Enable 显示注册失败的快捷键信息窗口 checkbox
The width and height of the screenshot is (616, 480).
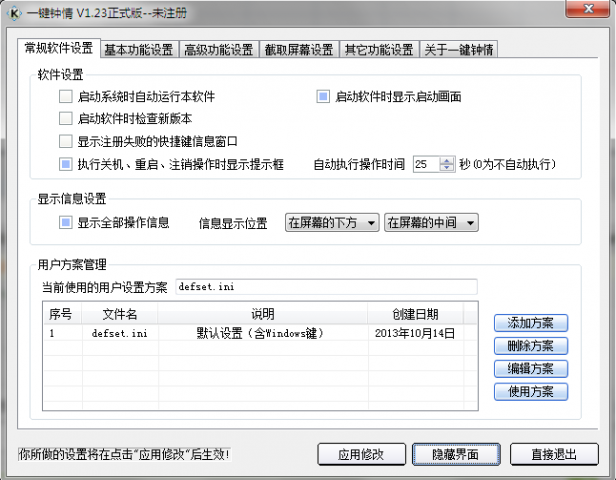(66, 141)
